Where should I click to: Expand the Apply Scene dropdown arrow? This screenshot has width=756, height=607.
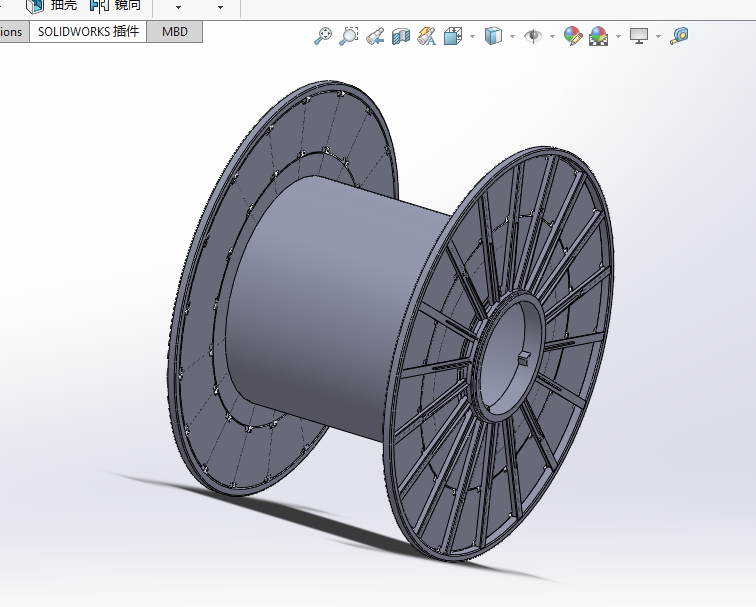tap(618, 37)
